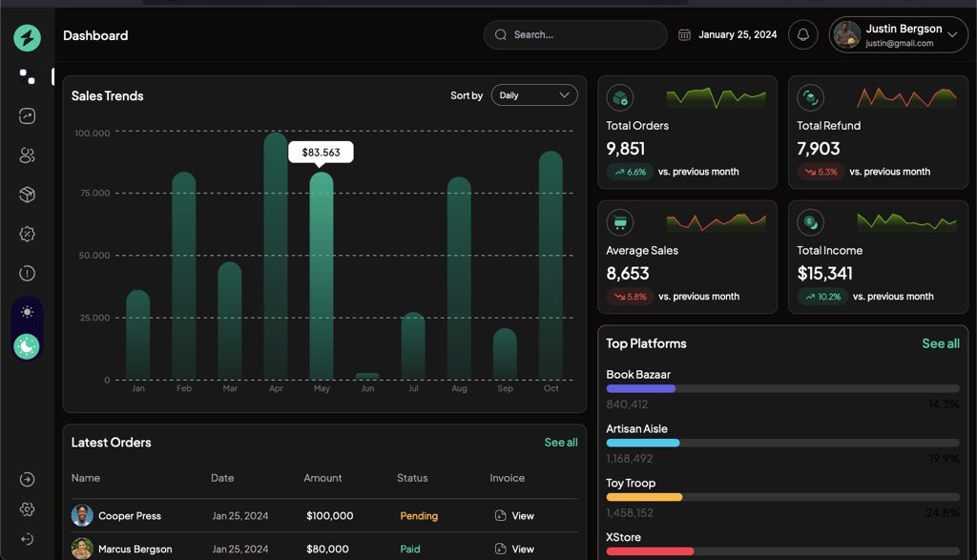
Task: Click the logout icon at sidebar bottom
Action: [27, 539]
